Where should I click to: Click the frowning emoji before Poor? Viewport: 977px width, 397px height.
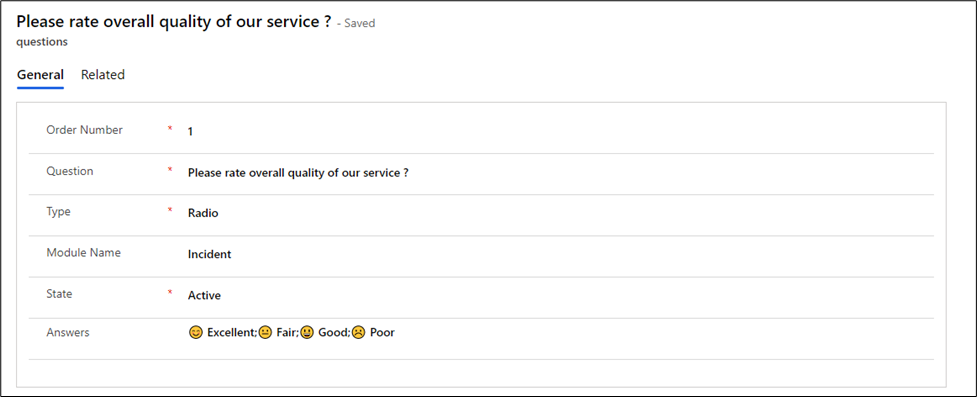358,333
